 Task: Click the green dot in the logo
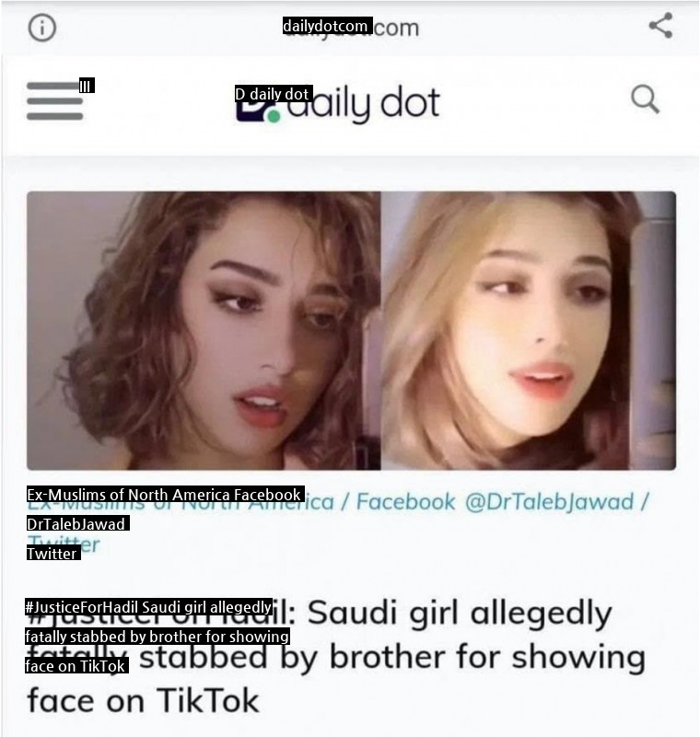tap(274, 116)
